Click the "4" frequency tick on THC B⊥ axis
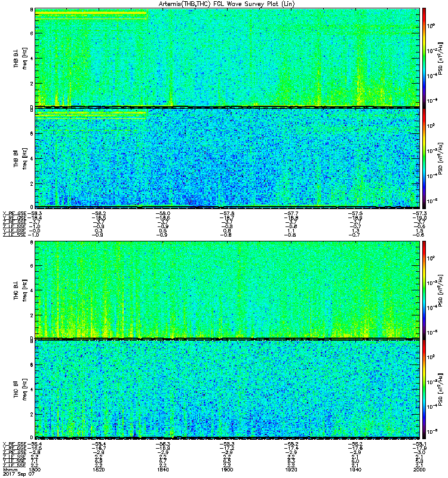 click(32, 290)
